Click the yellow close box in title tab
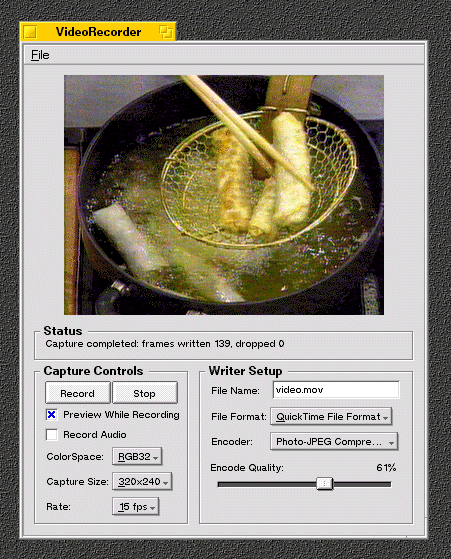This screenshot has width=451, height=559. 30,32
